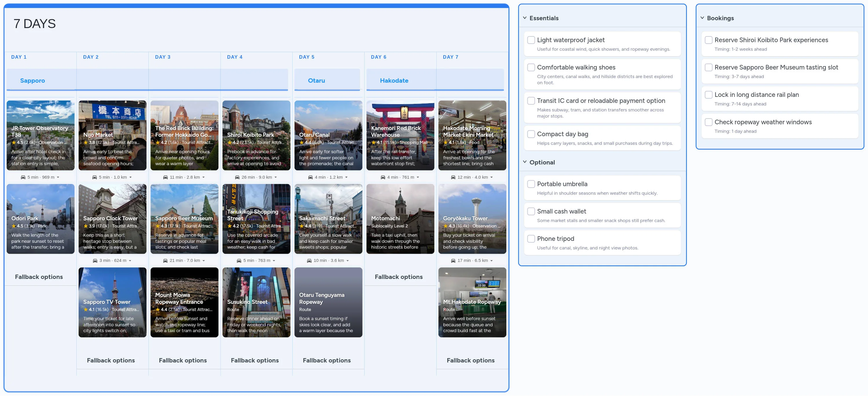
Task: Select the Hakodate city tab
Action: [394, 80]
